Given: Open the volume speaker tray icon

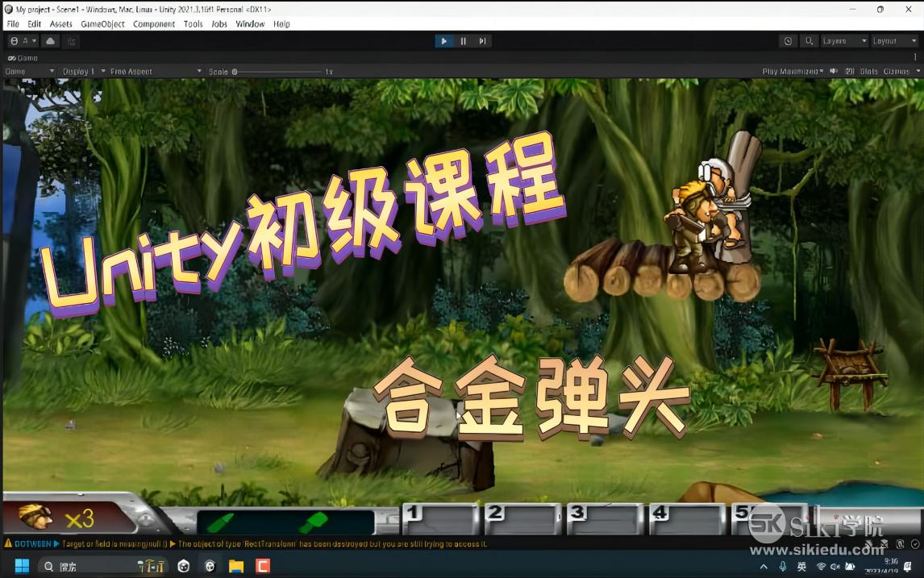Looking at the screenshot, I should (835, 566).
